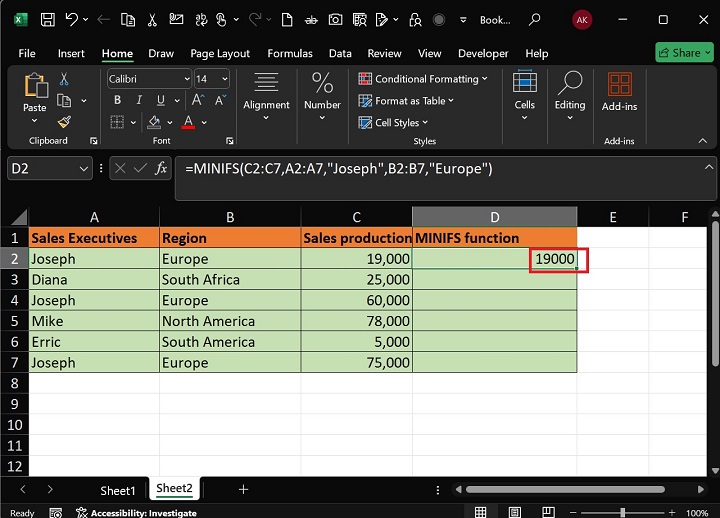
Task: Open the Formulas ribbon tab
Action: [290, 53]
